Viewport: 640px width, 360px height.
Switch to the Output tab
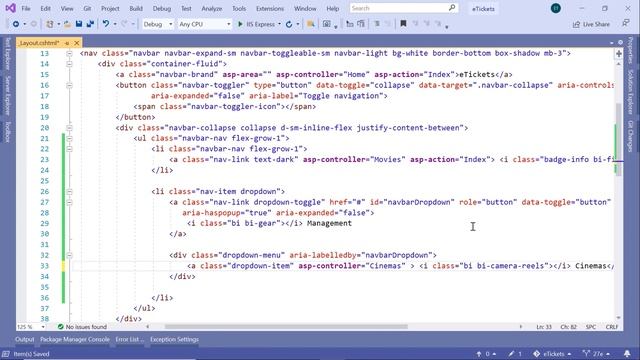point(24,339)
